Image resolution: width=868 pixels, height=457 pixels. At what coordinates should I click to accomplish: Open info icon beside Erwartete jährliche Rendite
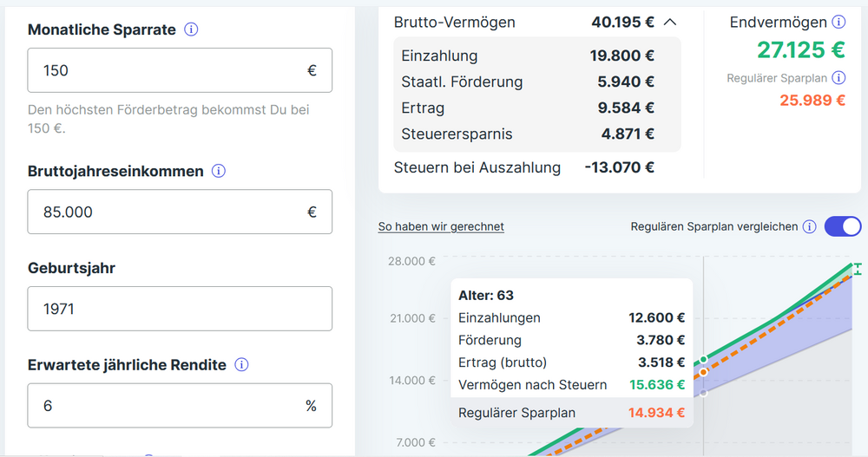click(x=241, y=364)
